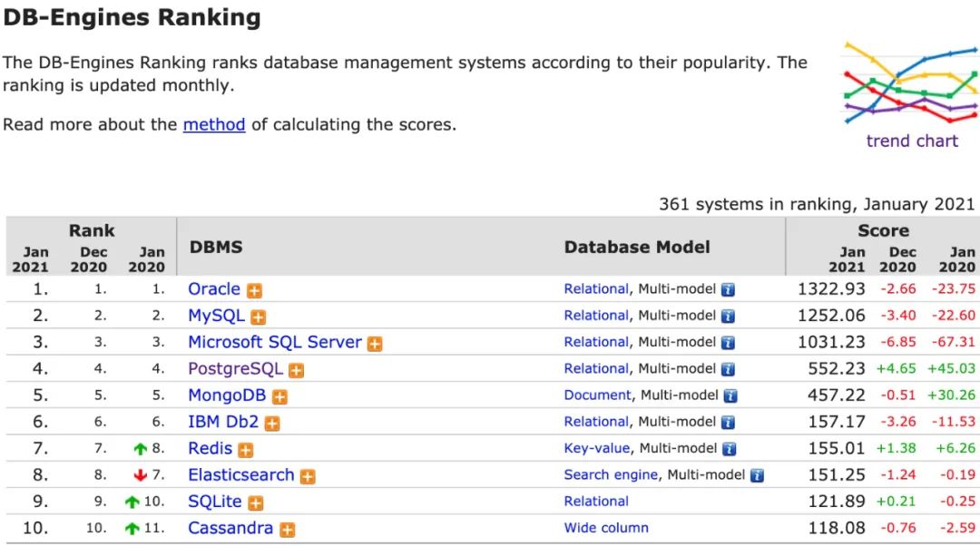
Task: Click the info icon in the MySQL row
Action: click(728, 317)
